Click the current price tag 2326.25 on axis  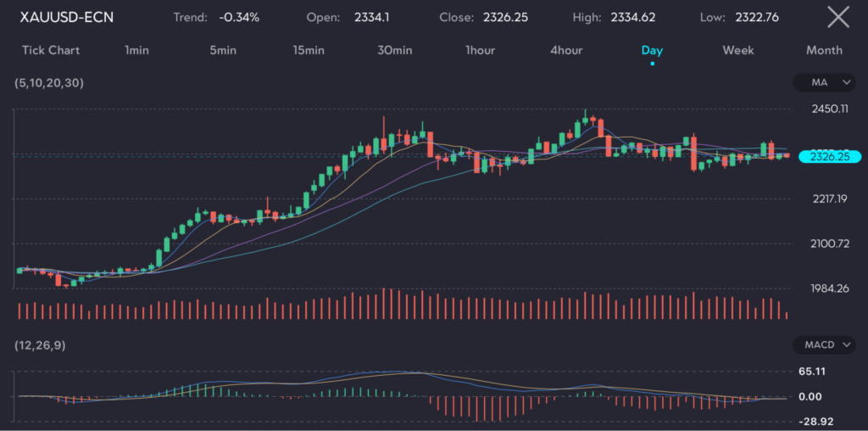tap(829, 156)
